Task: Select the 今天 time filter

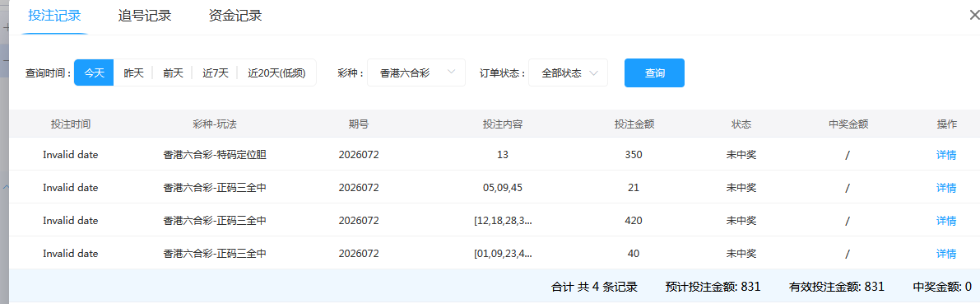Action: click(94, 72)
